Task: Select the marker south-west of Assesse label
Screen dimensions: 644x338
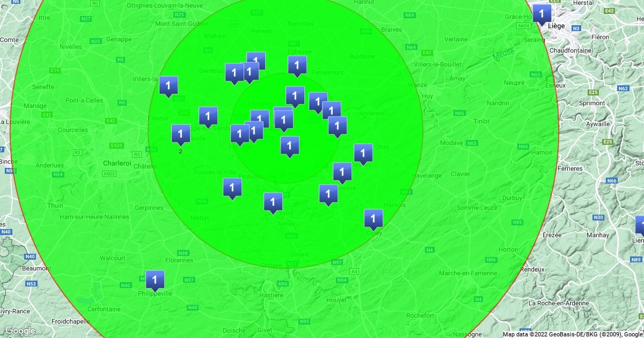Action: (x=328, y=195)
